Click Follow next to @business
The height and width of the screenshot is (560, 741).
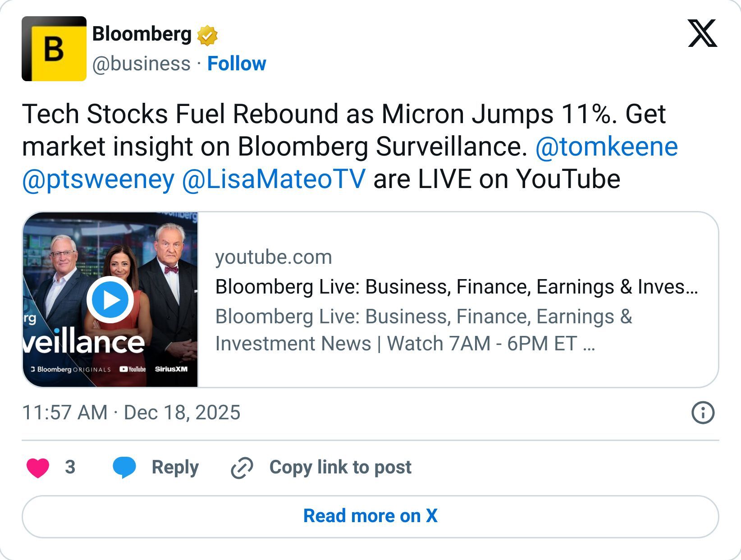click(x=237, y=63)
